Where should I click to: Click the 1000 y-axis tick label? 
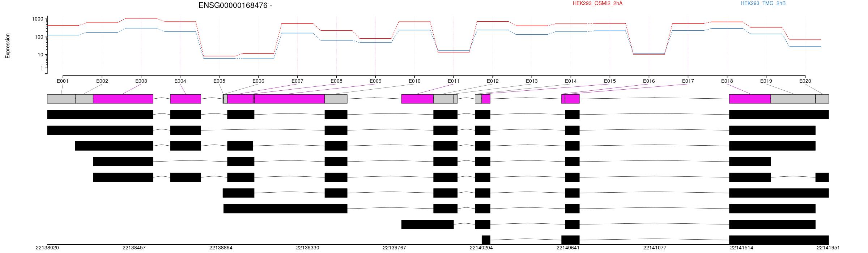point(37,19)
